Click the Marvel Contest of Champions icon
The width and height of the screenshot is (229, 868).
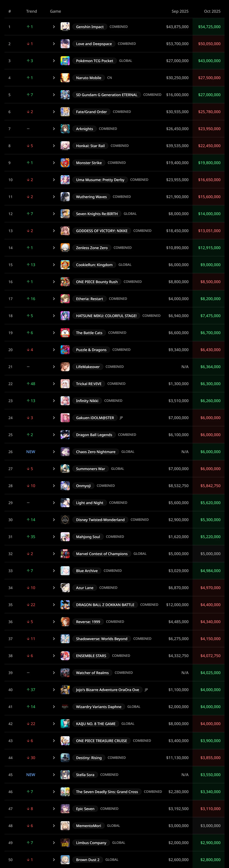click(65, 554)
